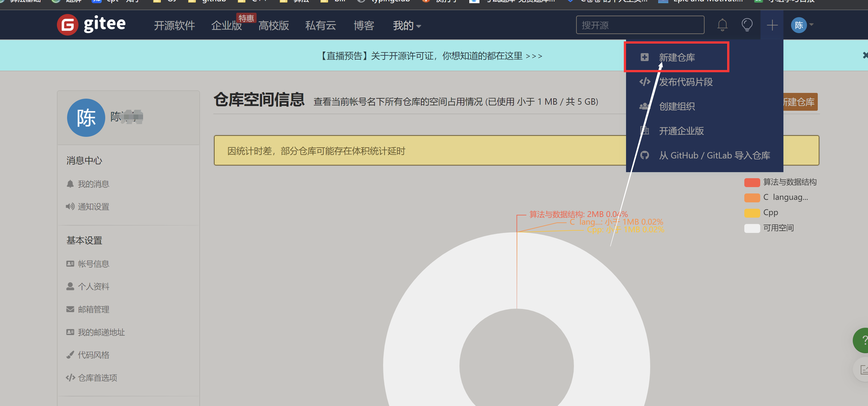Click the card icon beside 我的邮递地址
This screenshot has width=868, height=406.
[70, 332]
